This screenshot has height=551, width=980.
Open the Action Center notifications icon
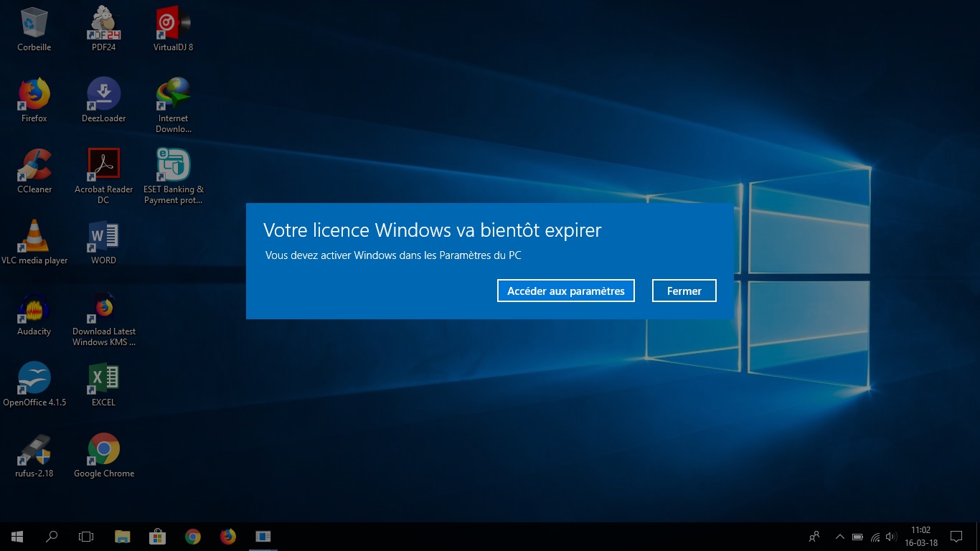click(x=956, y=537)
